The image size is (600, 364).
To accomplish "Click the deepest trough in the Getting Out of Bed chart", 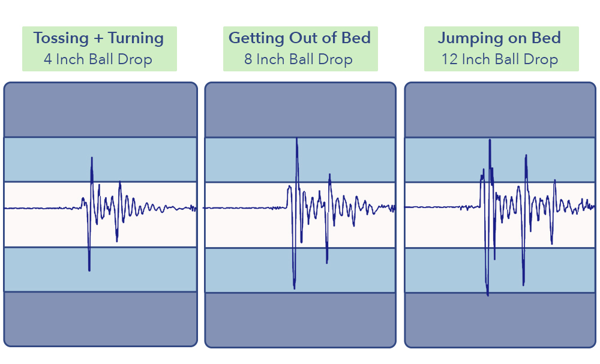I will (294, 287).
